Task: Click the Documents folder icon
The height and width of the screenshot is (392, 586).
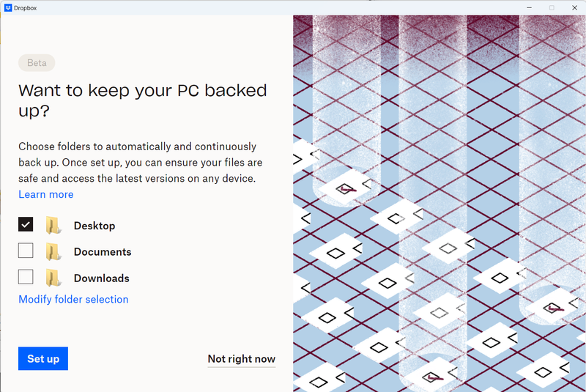Action: click(x=53, y=251)
